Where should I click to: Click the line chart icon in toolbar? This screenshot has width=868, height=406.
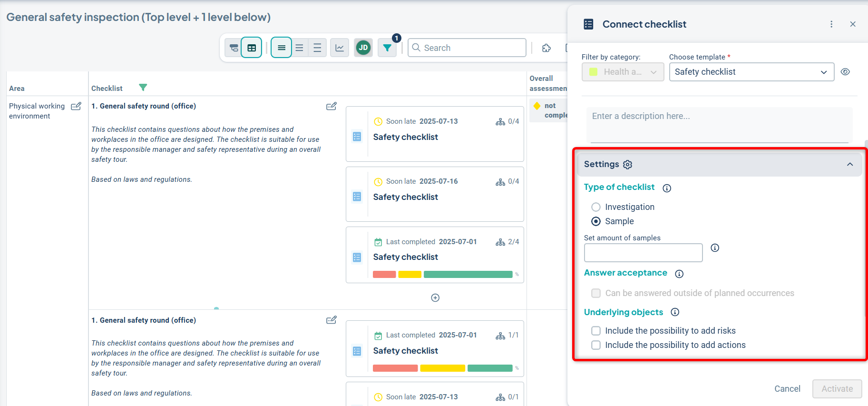point(340,48)
